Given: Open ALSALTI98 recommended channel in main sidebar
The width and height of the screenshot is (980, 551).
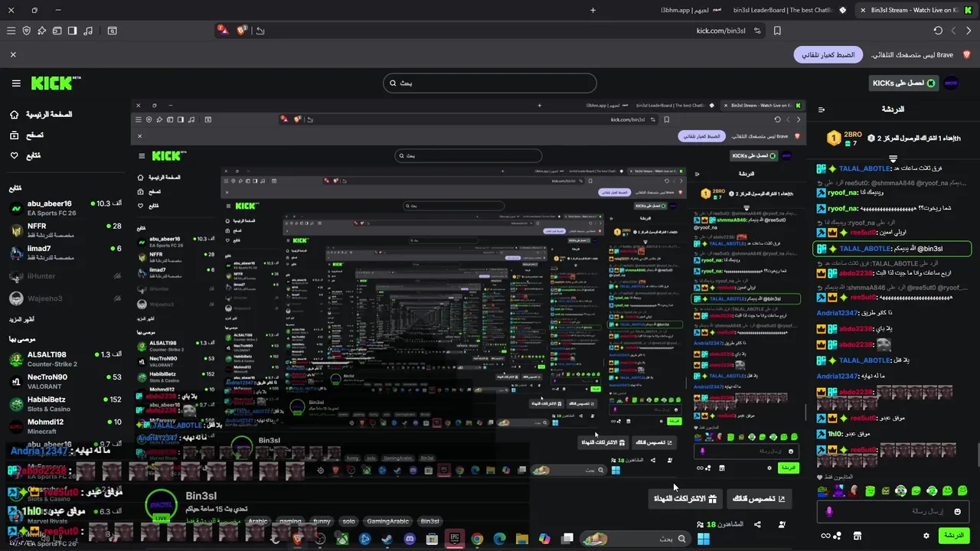Looking at the screenshot, I should coord(64,359).
